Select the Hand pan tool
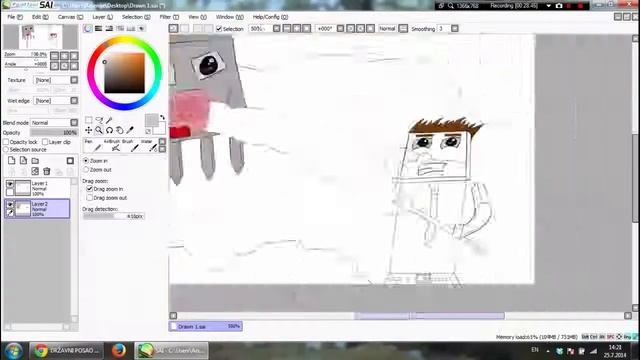This screenshot has height=360, width=640. 120,130
